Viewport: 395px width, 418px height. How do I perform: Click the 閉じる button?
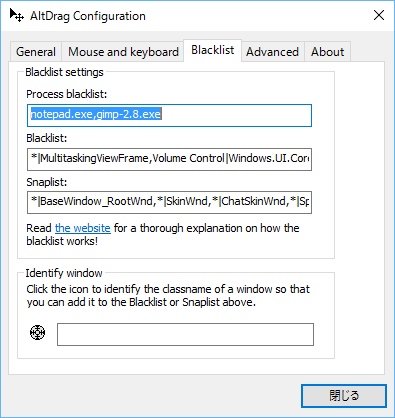pos(344,396)
